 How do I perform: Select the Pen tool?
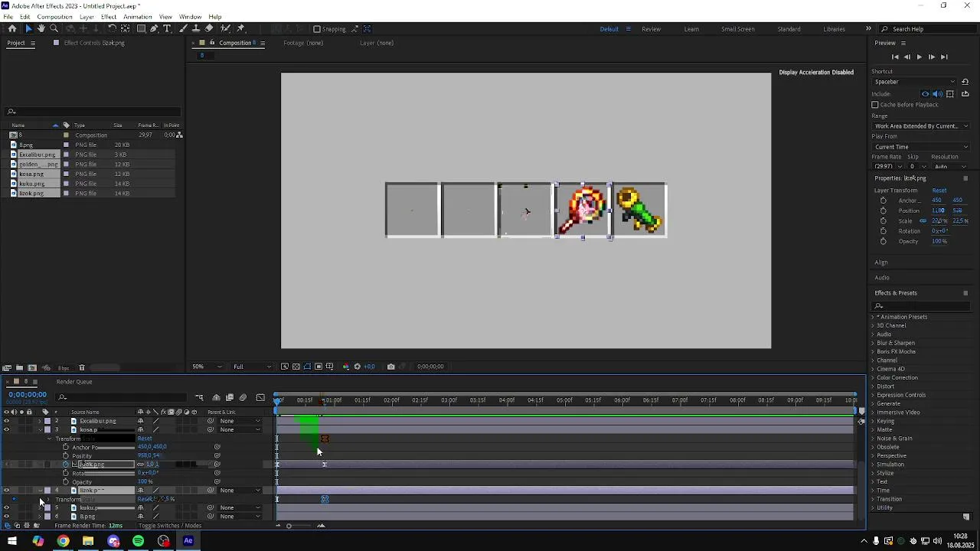click(154, 28)
